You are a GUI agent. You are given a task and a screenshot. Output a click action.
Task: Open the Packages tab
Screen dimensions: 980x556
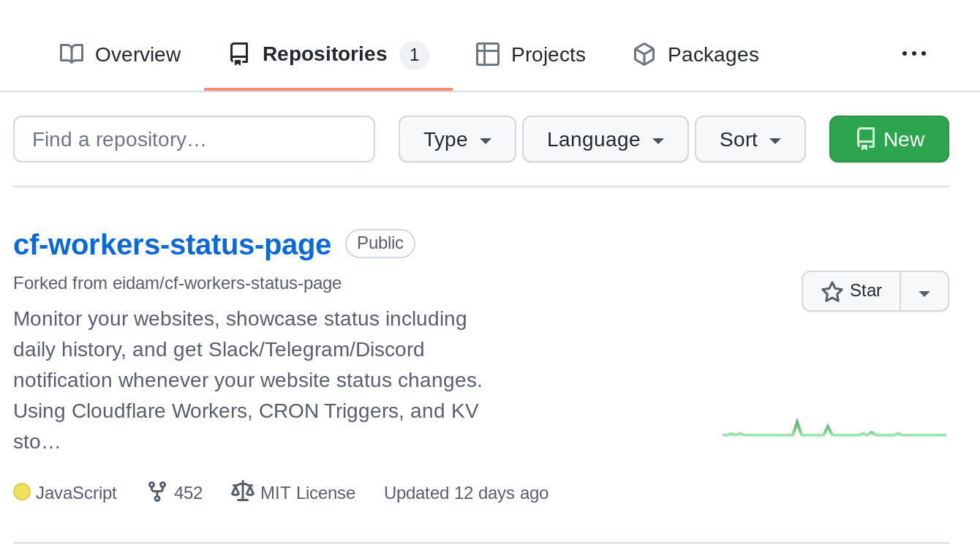(x=696, y=54)
